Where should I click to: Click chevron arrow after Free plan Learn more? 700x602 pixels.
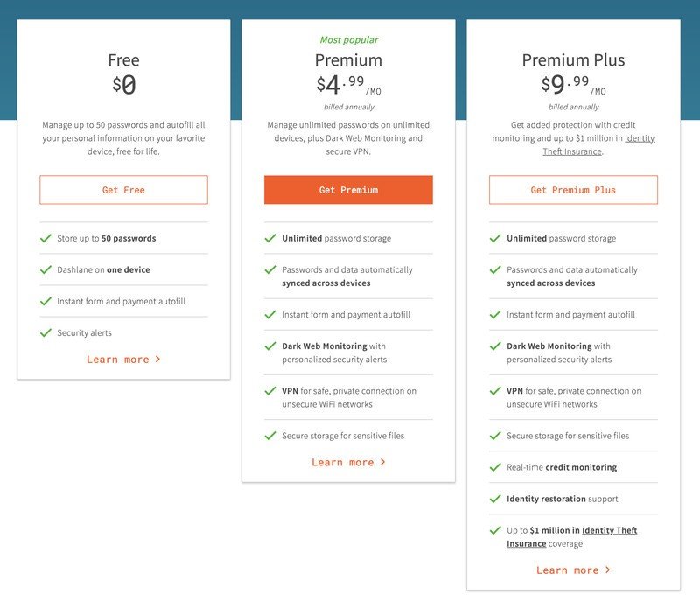point(157,360)
